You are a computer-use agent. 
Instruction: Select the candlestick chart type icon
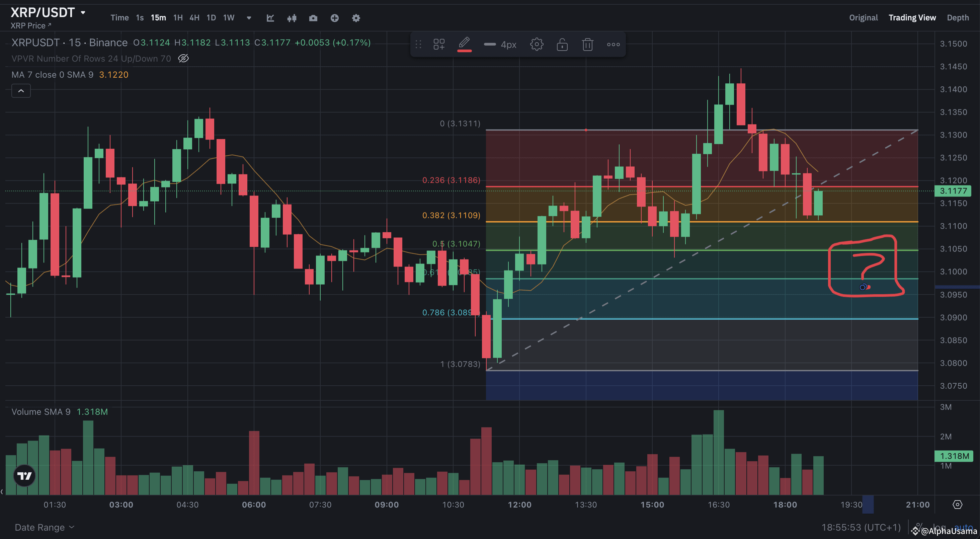(292, 18)
